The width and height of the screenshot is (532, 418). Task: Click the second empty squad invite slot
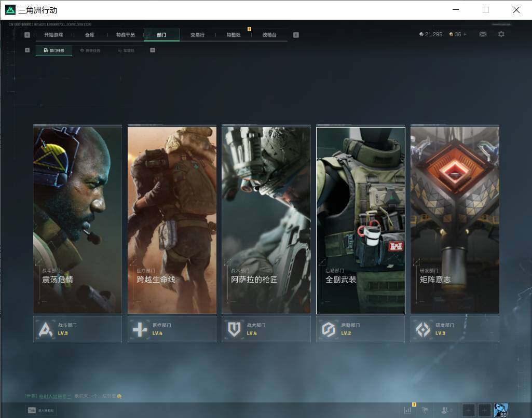pos(484,410)
